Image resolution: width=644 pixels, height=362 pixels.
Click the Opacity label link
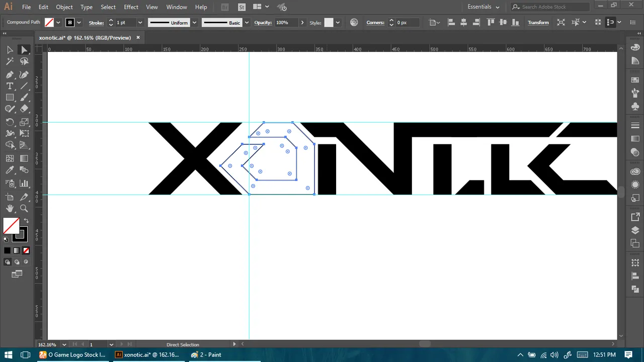(263, 23)
